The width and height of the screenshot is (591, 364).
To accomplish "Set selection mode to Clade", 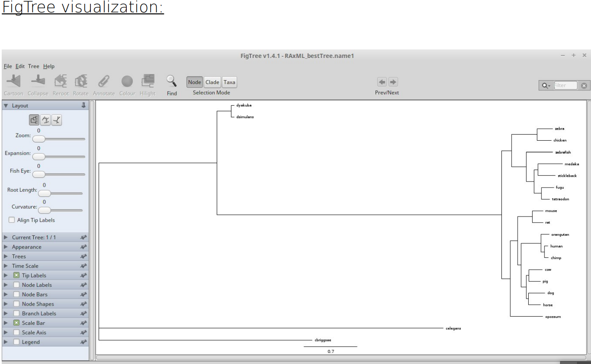I will 212,82.
